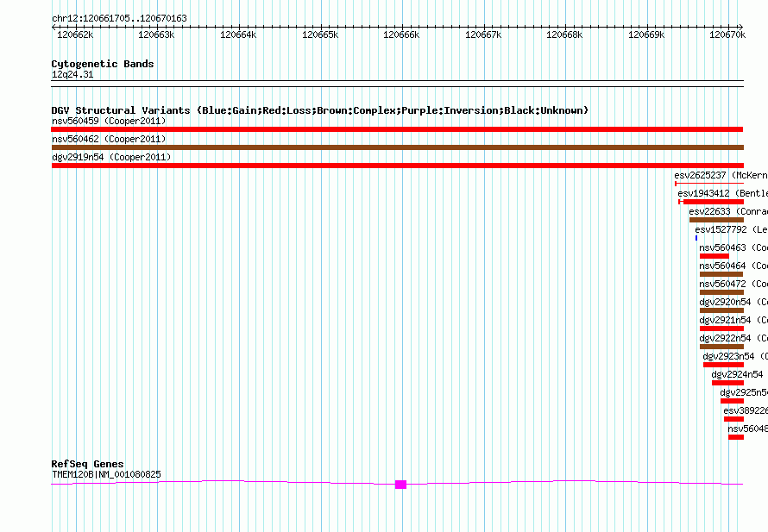The image size is (768, 532).
Task: Click the DGV Structural Variants track title
Action: pos(319,110)
